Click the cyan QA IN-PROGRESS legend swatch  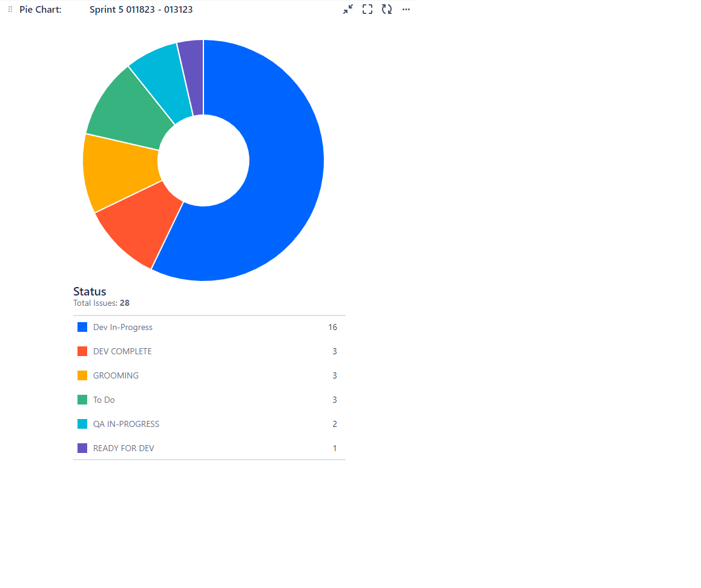point(82,424)
